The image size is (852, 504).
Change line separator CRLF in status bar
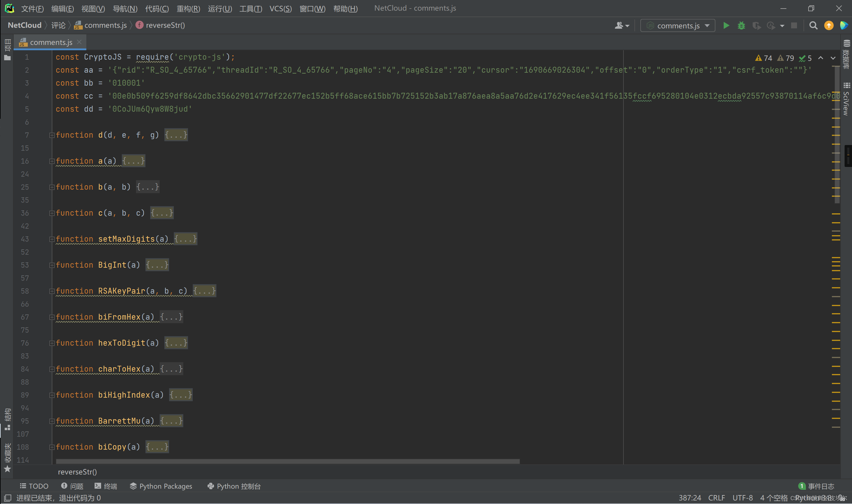tap(716, 498)
